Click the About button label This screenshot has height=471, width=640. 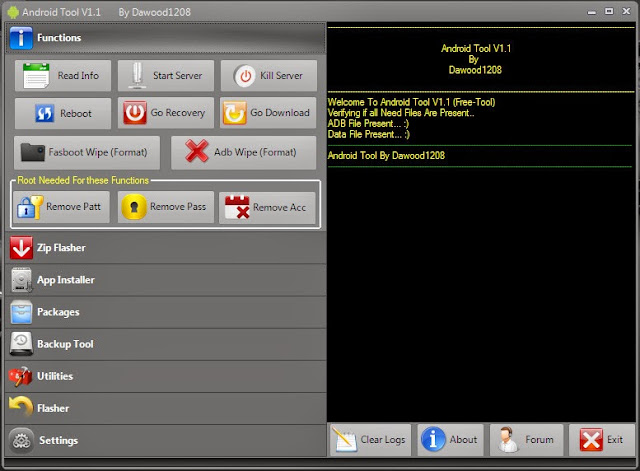[463, 440]
